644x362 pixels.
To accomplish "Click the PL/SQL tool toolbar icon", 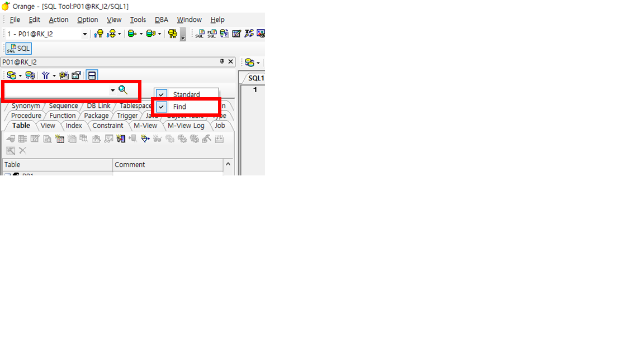I will click(212, 34).
